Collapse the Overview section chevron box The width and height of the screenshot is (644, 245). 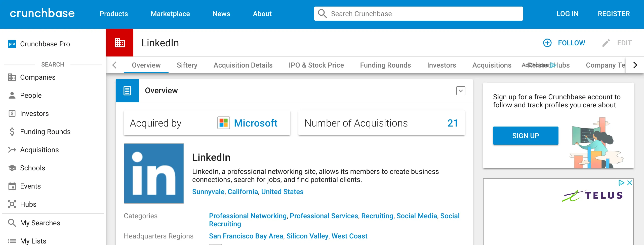click(x=461, y=91)
